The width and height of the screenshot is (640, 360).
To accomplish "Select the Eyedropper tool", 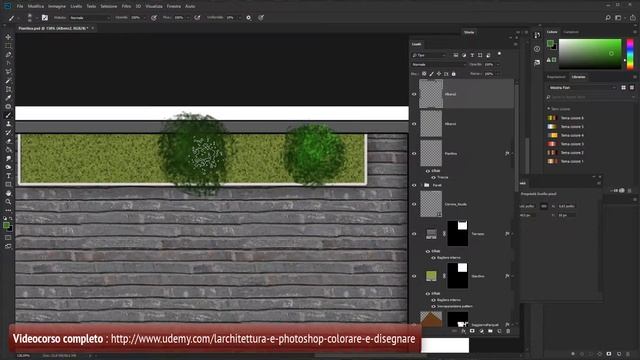I will [8, 98].
